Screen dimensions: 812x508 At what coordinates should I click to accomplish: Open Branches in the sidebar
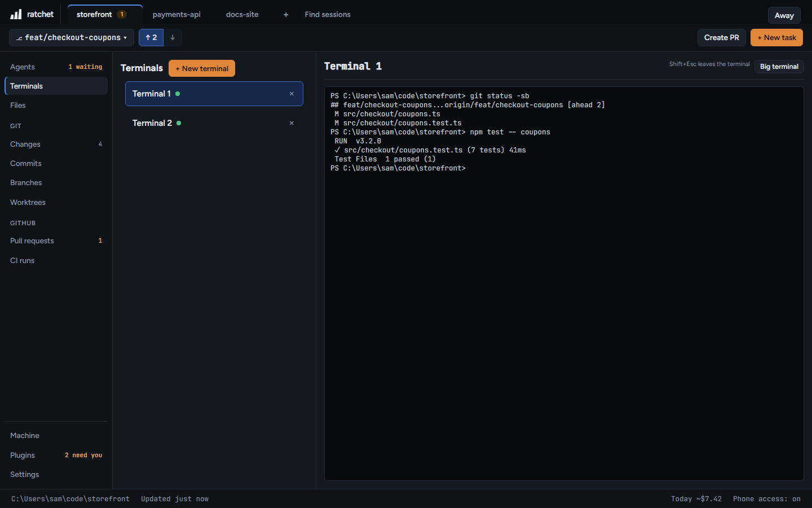pyautogui.click(x=56, y=182)
